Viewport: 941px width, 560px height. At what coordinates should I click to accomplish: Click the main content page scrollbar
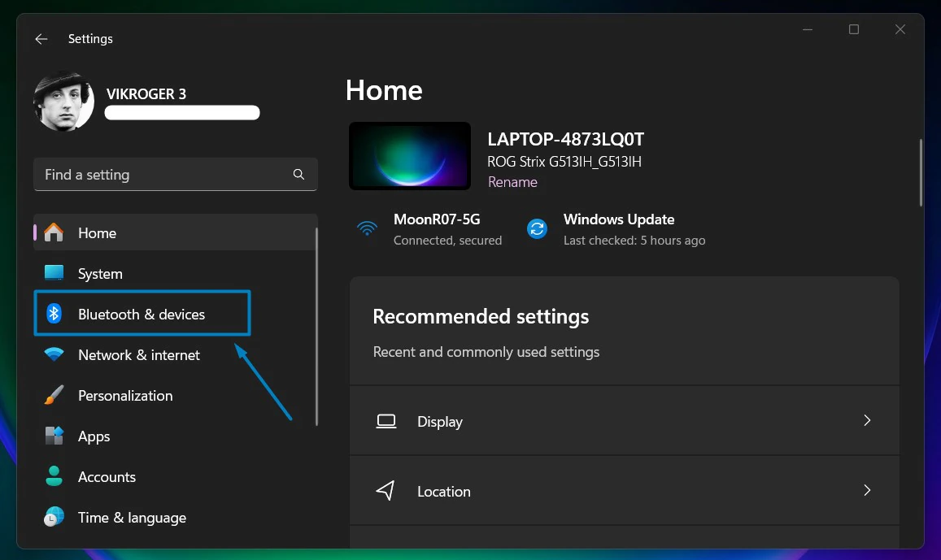[x=921, y=173]
